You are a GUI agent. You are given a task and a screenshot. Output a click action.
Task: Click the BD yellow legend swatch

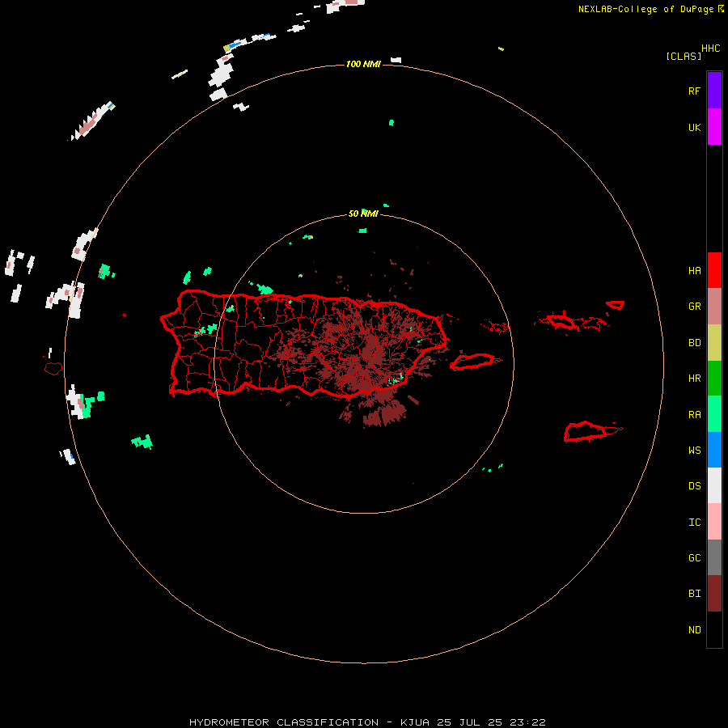(x=714, y=342)
